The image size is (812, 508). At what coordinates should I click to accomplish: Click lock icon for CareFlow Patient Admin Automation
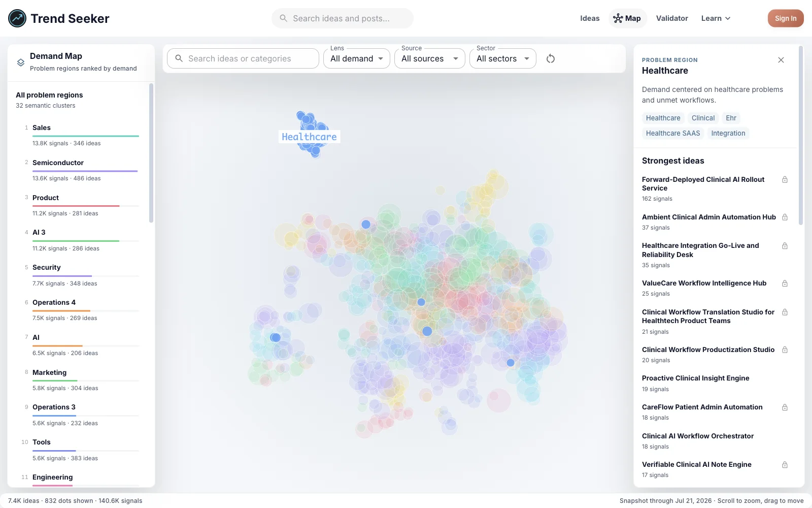(785, 407)
